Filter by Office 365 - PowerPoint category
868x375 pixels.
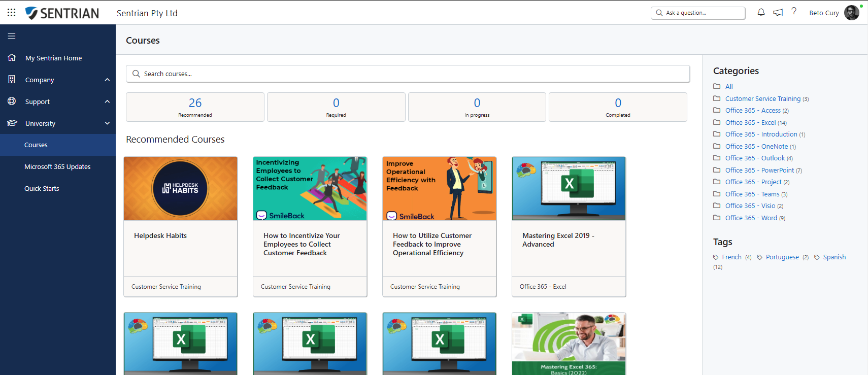759,170
